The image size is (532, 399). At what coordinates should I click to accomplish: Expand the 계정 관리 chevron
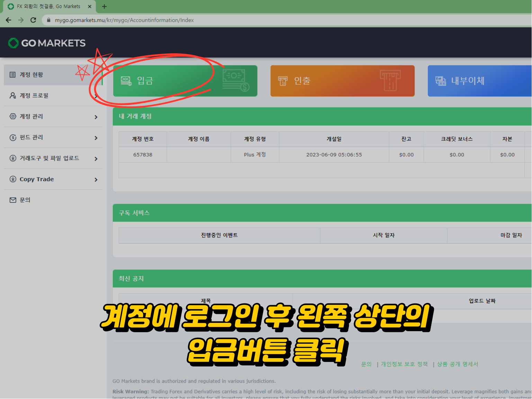point(96,117)
